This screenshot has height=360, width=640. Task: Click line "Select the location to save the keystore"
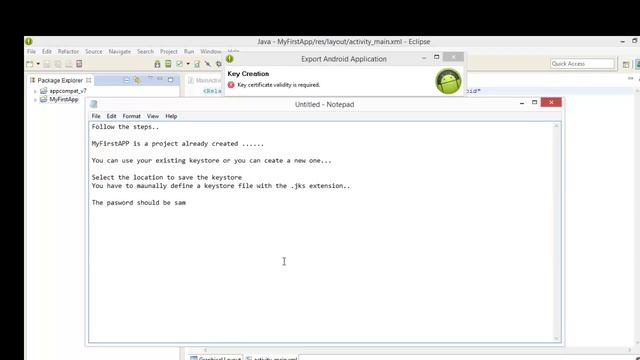coord(167,177)
